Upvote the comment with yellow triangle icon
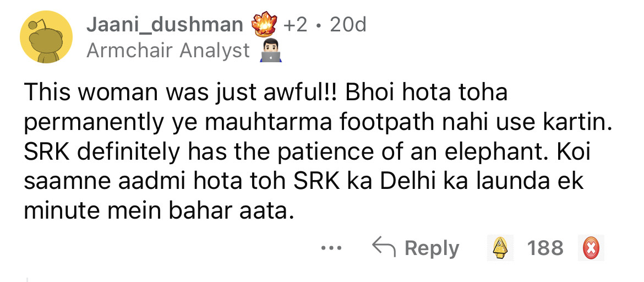644x282 pixels. (x=499, y=248)
